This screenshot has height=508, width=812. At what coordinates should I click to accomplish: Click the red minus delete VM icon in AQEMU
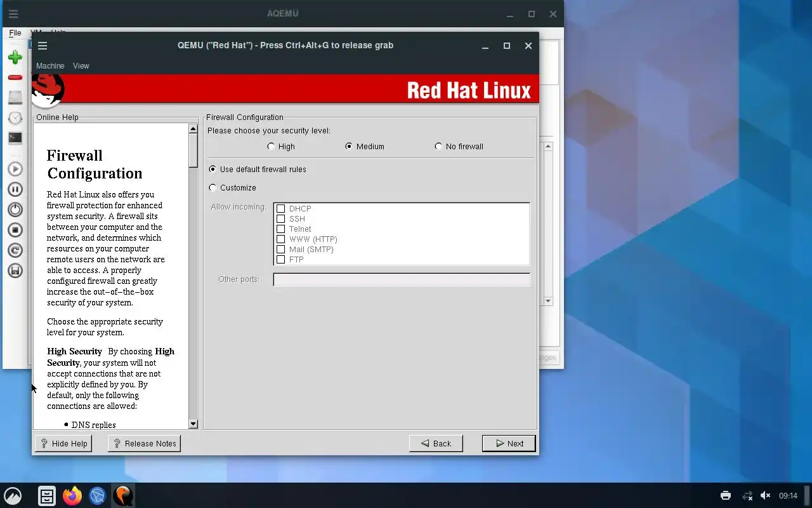tap(15, 77)
